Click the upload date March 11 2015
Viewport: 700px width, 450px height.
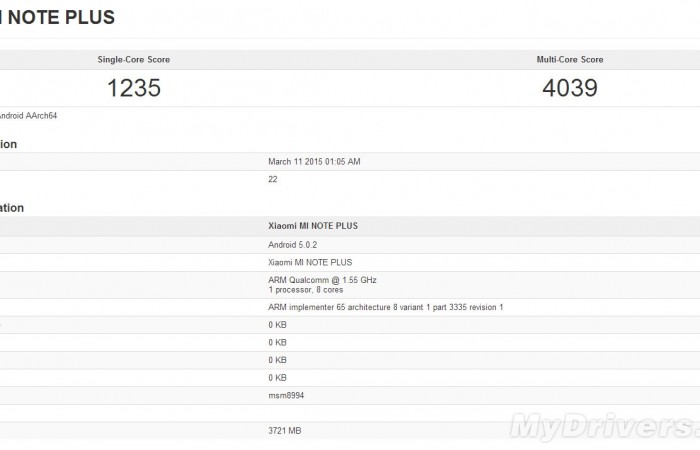pyautogui.click(x=314, y=161)
